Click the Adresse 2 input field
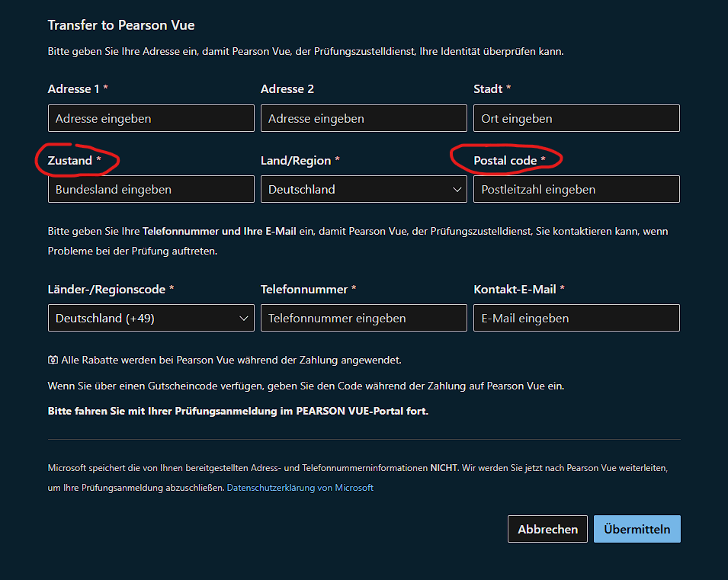 click(364, 118)
